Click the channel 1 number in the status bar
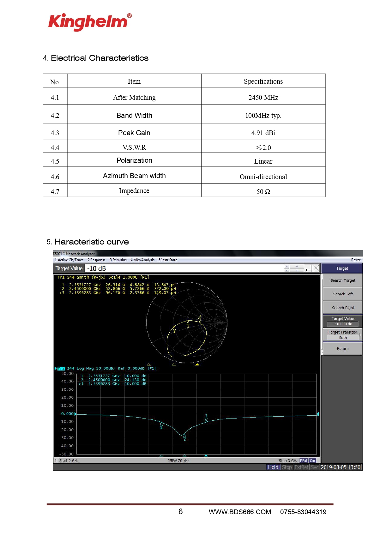This screenshot has width=392, height=554. pos(56,461)
